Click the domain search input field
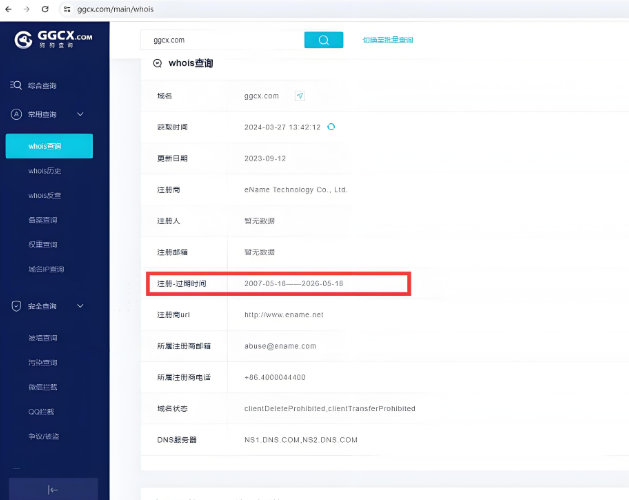The height and width of the screenshot is (500, 629). pos(220,40)
